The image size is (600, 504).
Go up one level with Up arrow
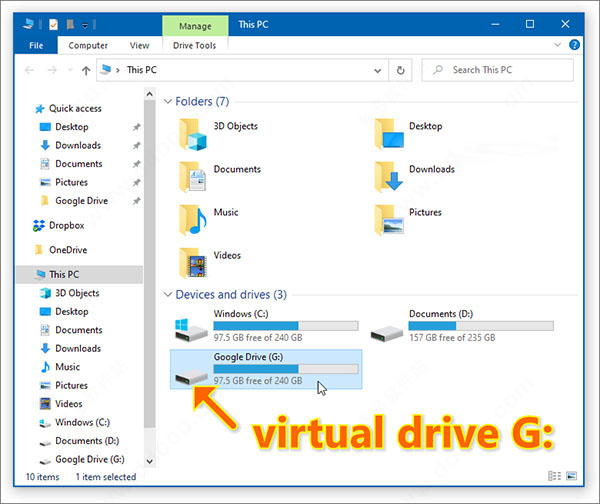85,70
